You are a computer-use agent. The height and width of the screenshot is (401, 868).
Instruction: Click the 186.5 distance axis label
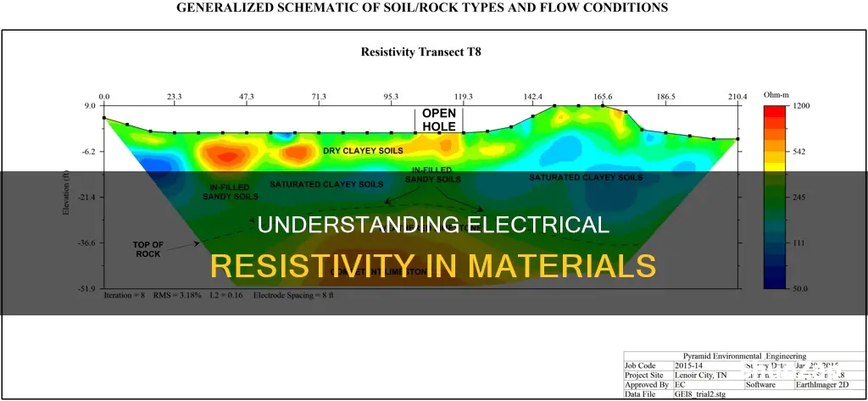[665, 97]
